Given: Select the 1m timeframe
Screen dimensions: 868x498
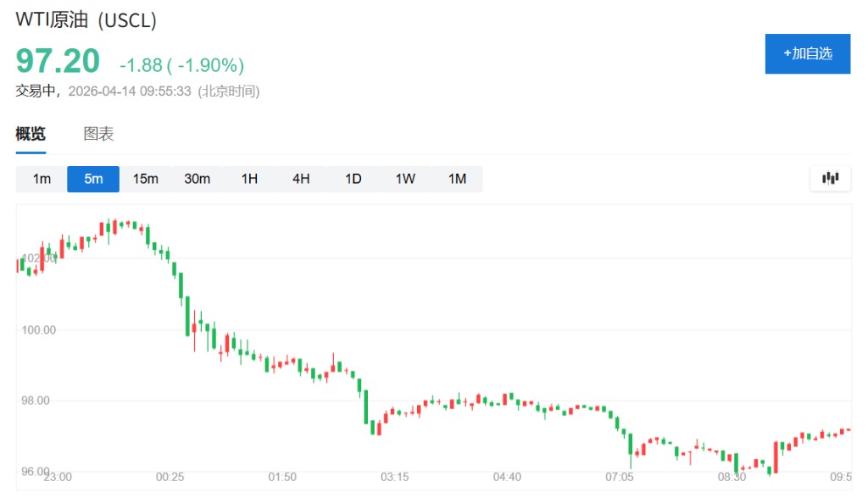Looking at the screenshot, I should point(42,179).
